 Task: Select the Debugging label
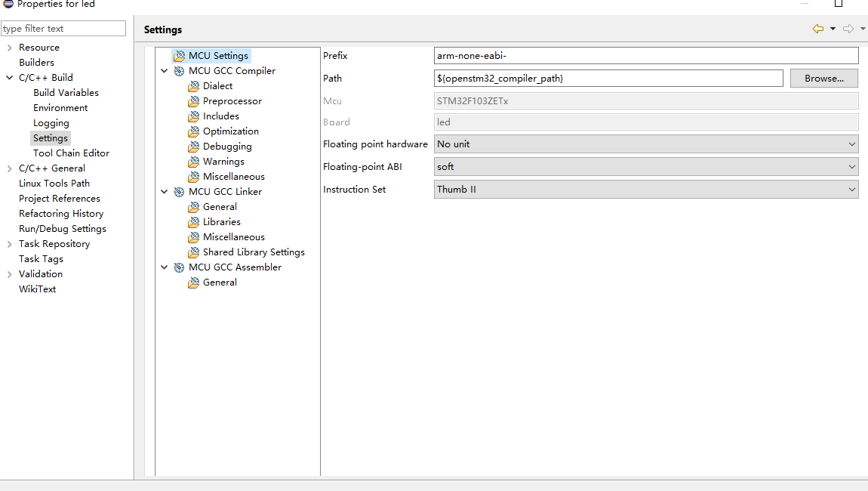tap(227, 147)
